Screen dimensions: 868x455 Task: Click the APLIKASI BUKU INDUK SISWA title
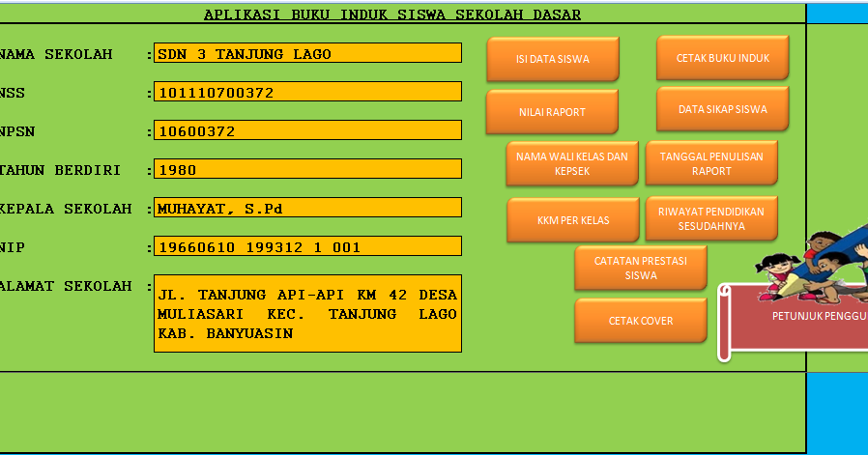pyautogui.click(x=392, y=14)
